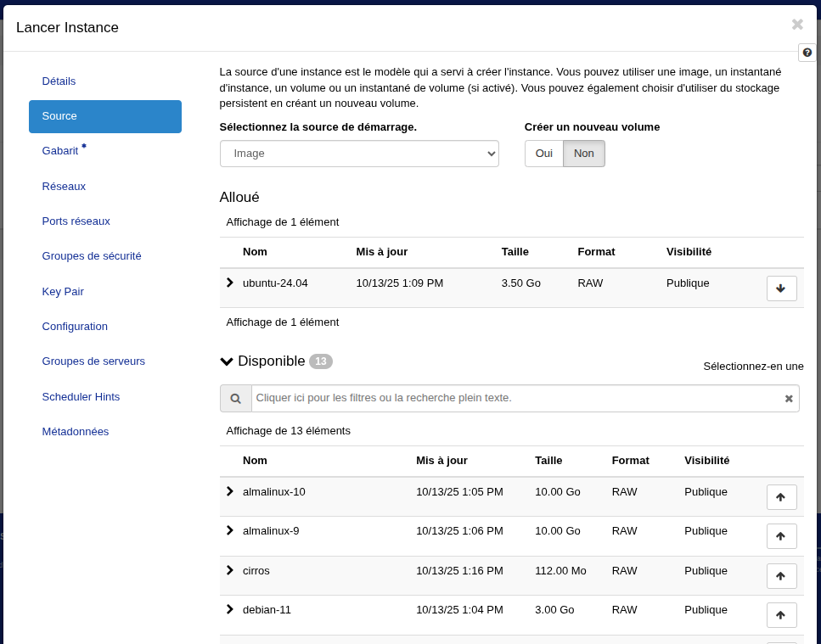Image resolution: width=821 pixels, height=644 pixels.
Task: Collapse the Disponible section
Action: pyautogui.click(x=227, y=361)
